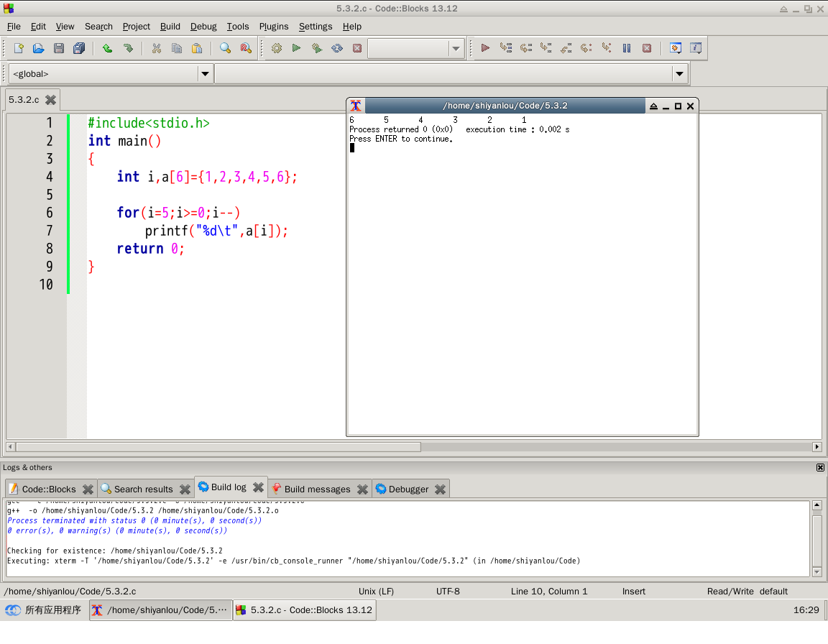The width and height of the screenshot is (828, 644).
Task: Rebuild the project from the toolbar
Action: [337, 49]
